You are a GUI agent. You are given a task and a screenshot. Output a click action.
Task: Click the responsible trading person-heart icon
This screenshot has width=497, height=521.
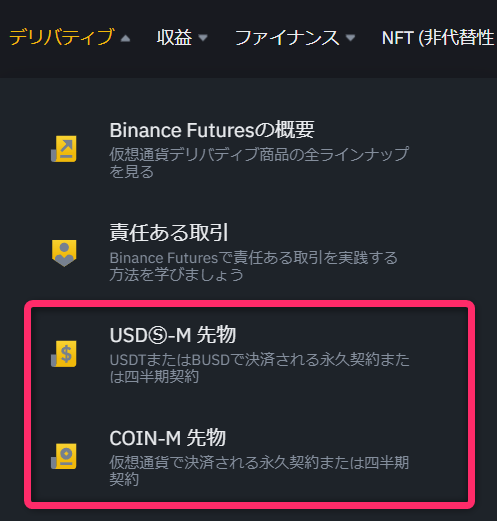[64, 253]
